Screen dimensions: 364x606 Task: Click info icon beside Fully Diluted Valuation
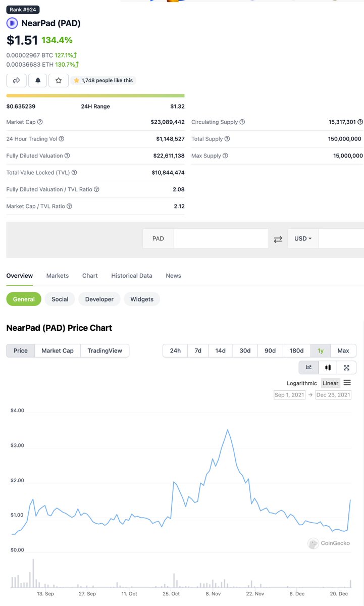pos(67,156)
